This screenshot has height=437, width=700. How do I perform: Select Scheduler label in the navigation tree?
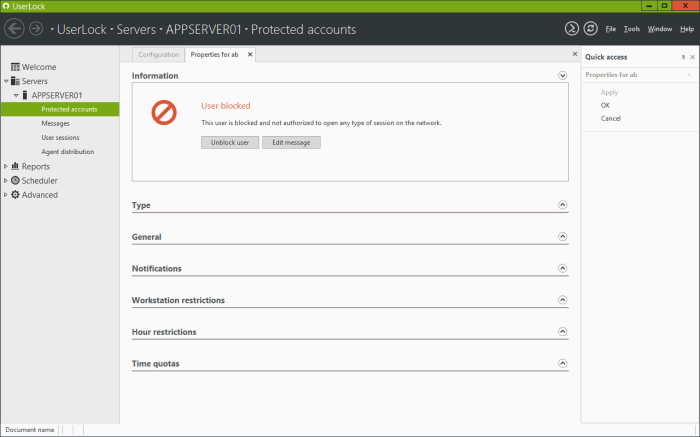39,180
